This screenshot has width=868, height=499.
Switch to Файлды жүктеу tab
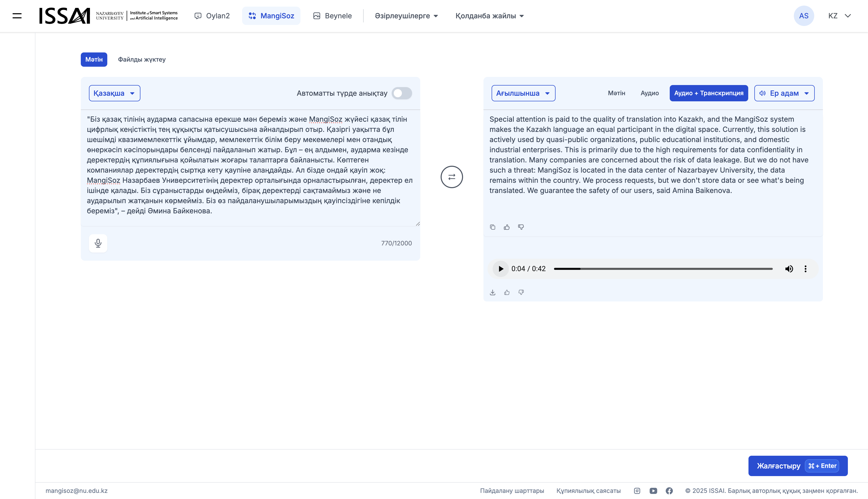[x=142, y=60]
